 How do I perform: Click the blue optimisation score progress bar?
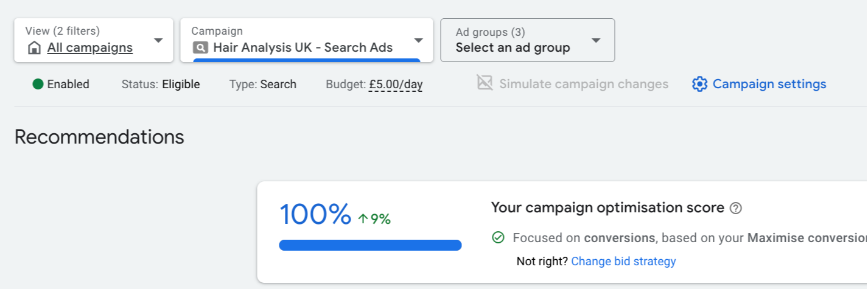point(370,245)
